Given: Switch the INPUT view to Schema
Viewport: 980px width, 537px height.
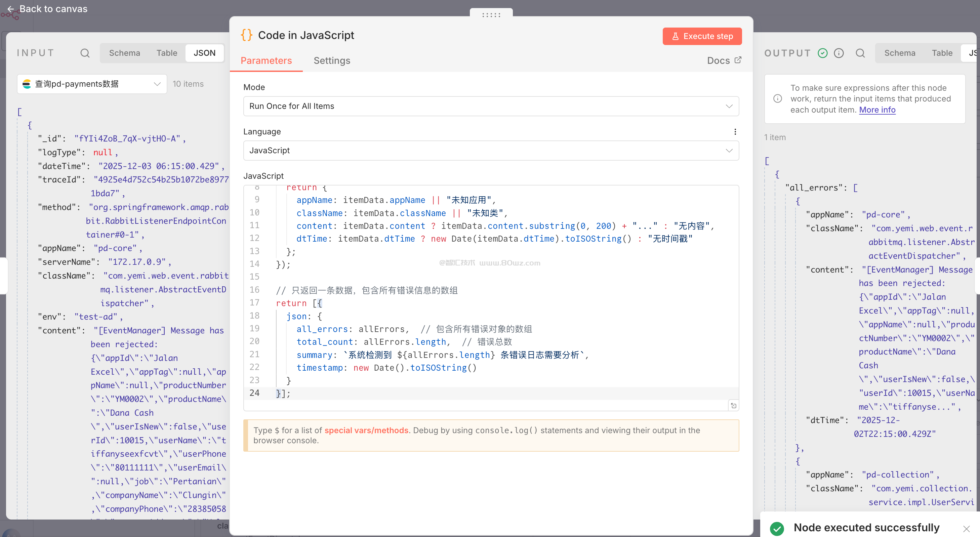Looking at the screenshot, I should [x=124, y=53].
